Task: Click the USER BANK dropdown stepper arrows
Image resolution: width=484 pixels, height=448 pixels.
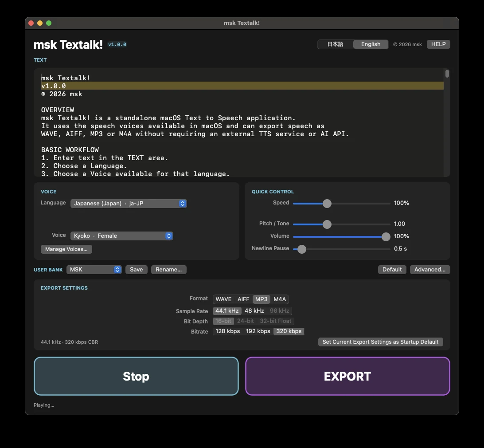Action: [x=117, y=269]
